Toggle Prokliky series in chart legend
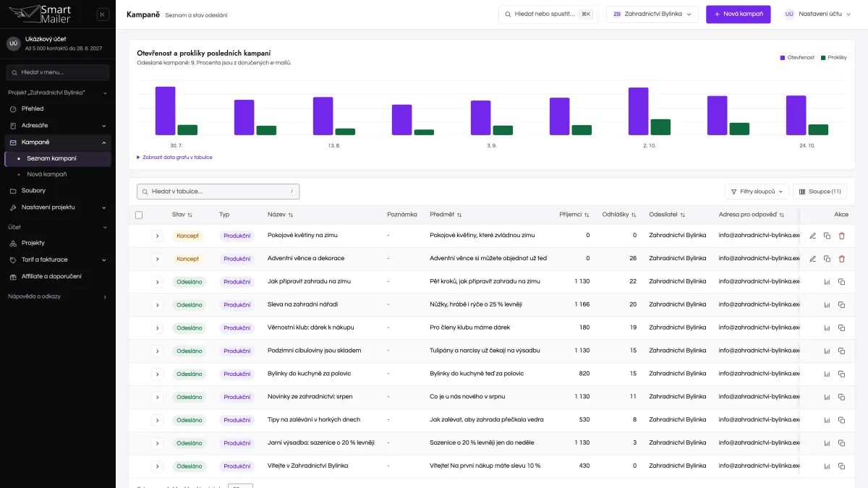This screenshot has height=488, width=868. click(833, 57)
